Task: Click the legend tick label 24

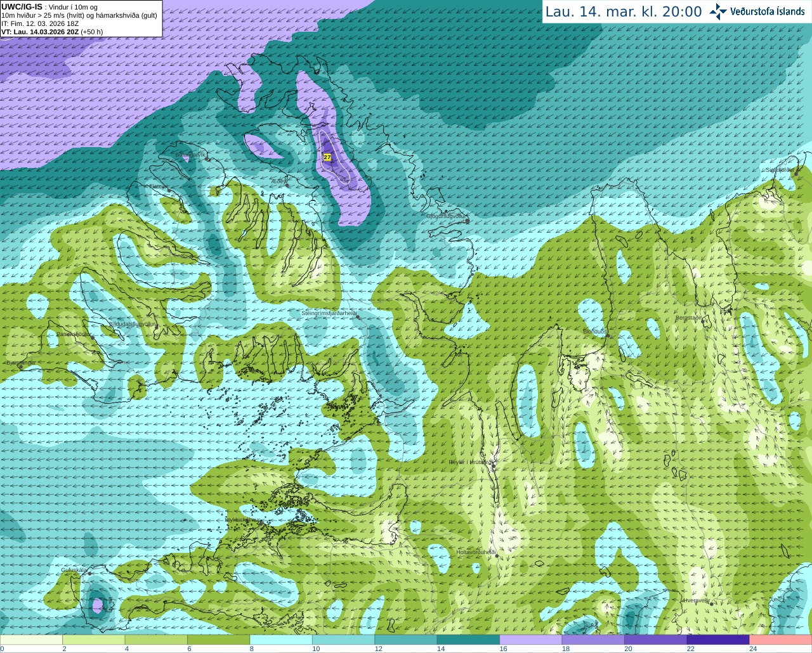Action: coord(753,649)
